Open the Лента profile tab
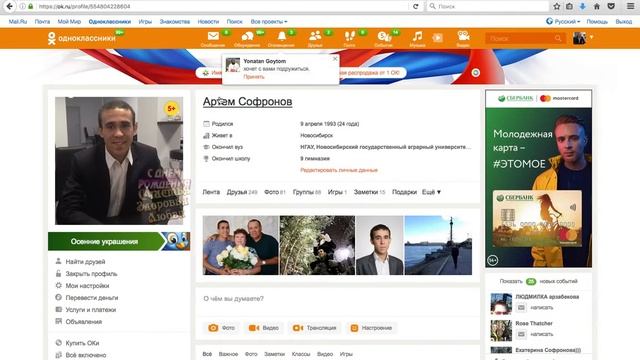Viewport: 640px width, 360px height. pos(211,192)
